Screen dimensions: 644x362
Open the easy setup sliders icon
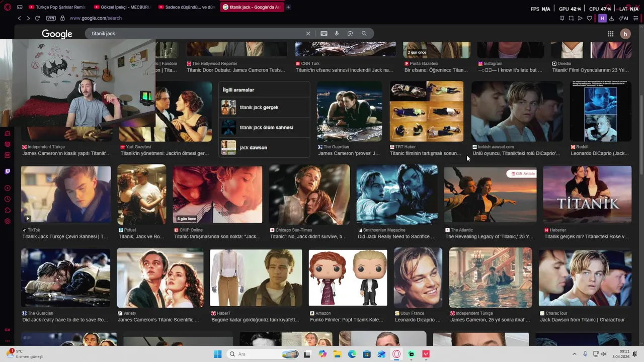point(636,18)
